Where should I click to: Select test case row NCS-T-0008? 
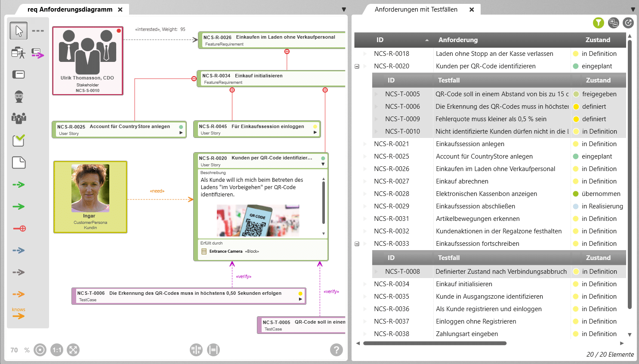pyautogui.click(x=499, y=272)
